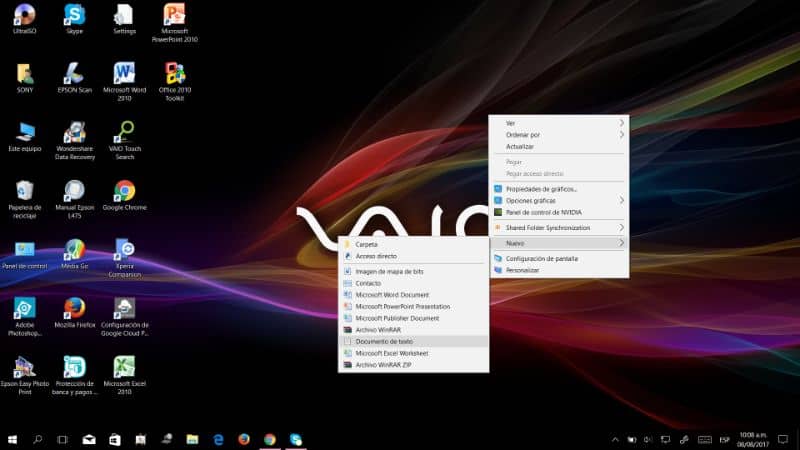Open the Manual Epson L475 shortcut
This screenshot has height=450, width=800.
(x=74, y=199)
